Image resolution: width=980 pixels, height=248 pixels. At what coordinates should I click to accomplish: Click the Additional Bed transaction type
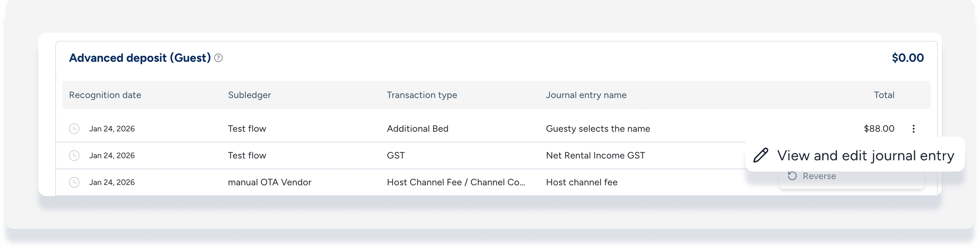click(417, 129)
